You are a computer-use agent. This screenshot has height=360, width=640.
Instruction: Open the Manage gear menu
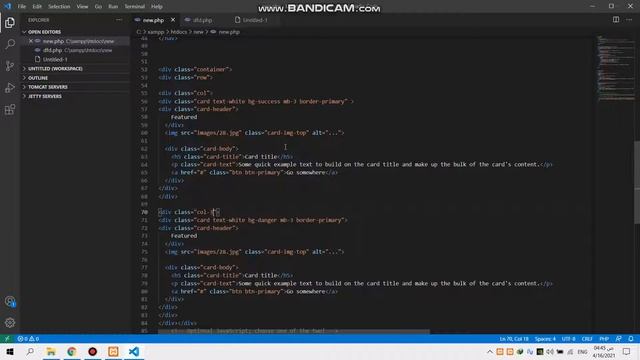pos(10,323)
